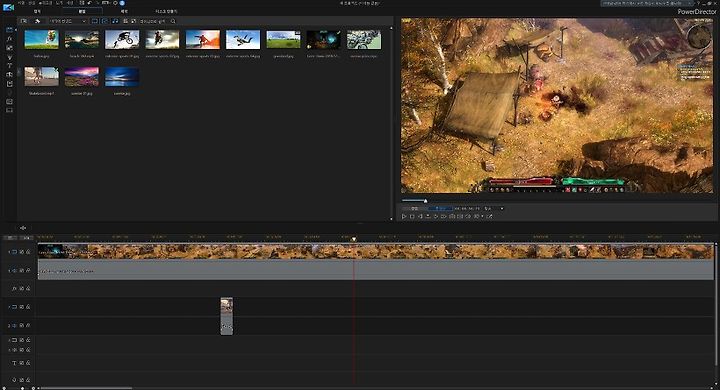Play the preview video

(404, 216)
